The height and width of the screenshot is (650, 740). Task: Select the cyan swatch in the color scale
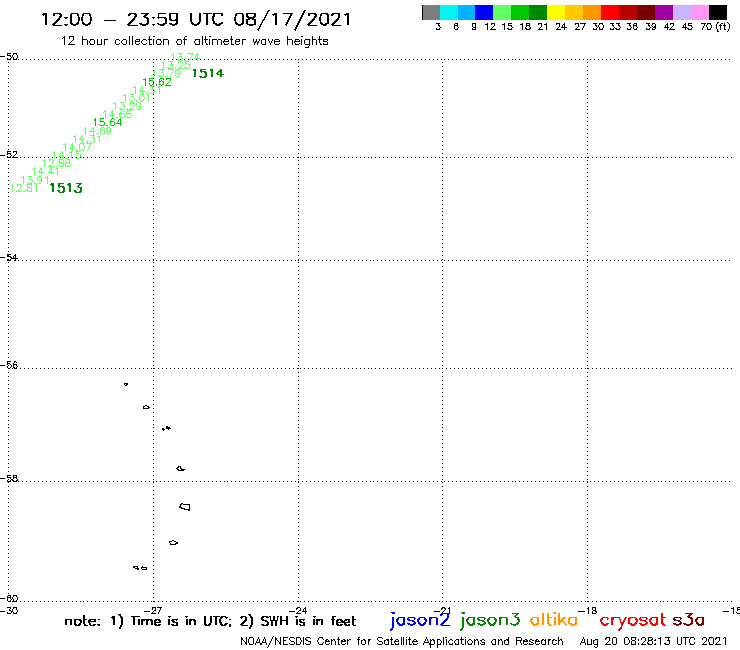(x=449, y=12)
